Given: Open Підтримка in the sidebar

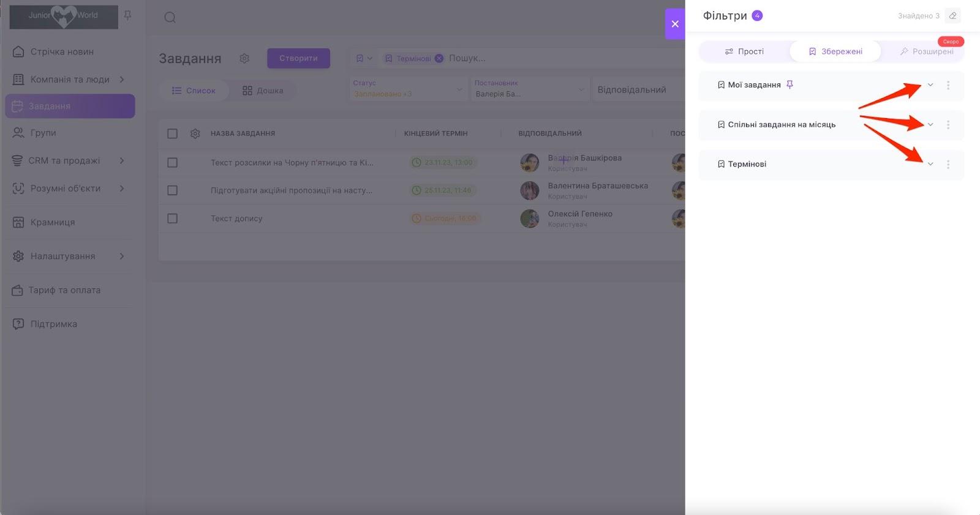Looking at the screenshot, I should pyautogui.click(x=54, y=324).
